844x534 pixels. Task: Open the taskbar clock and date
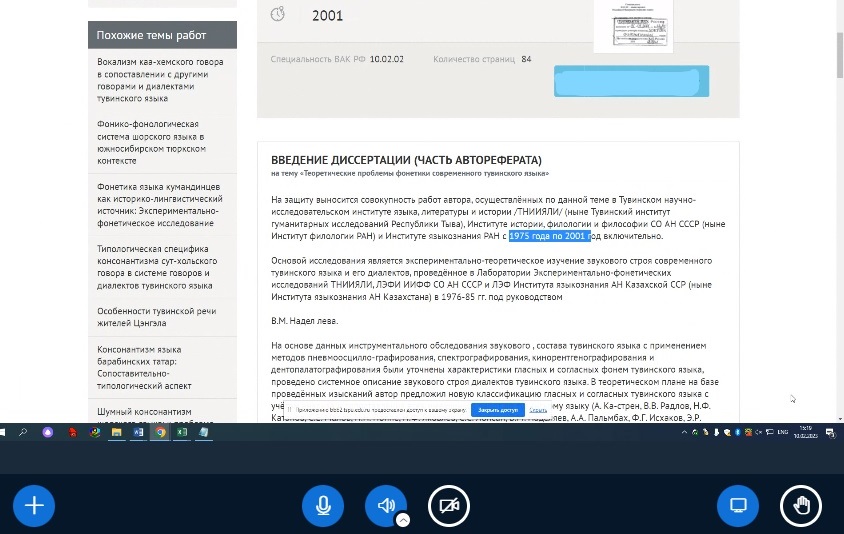805,432
